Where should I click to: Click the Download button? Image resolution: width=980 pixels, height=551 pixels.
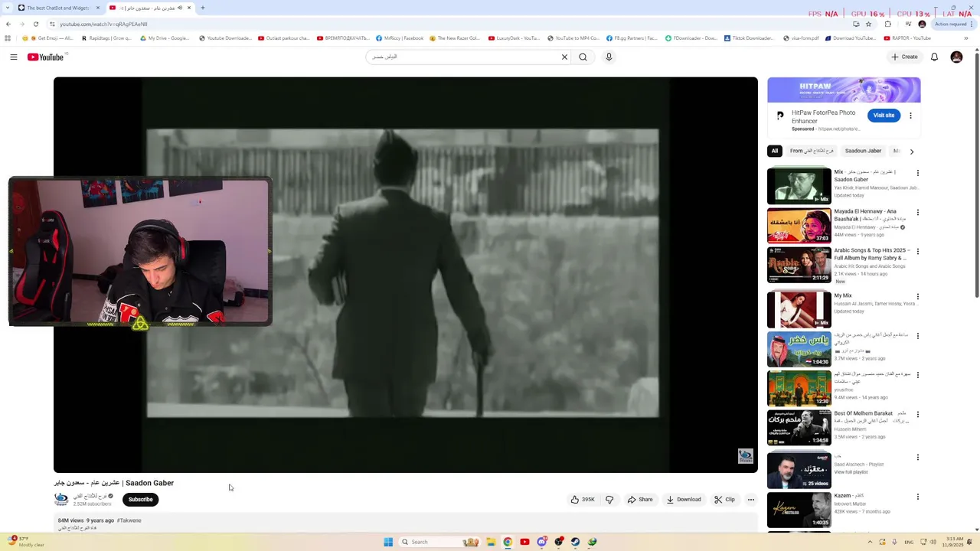(x=684, y=500)
